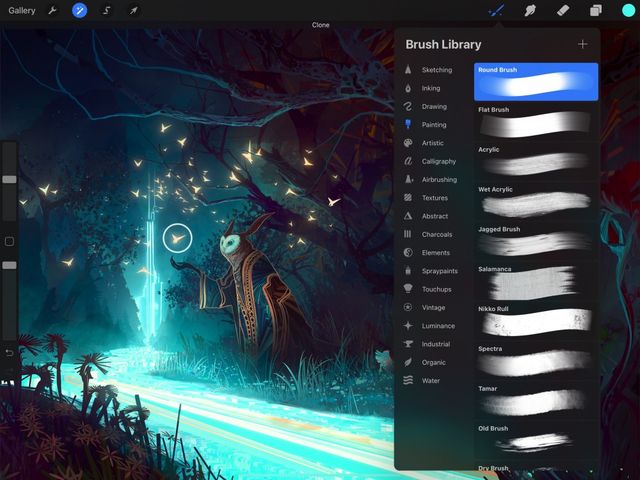
Task: Click the Clone label text
Action: click(x=320, y=25)
